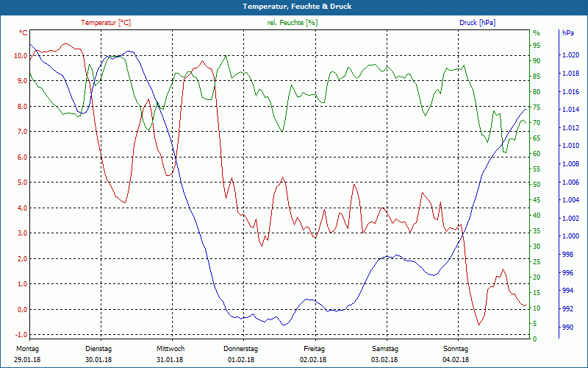
Task: Select the red "Temperatur [°C]" legend label
Action: tap(106, 23)
